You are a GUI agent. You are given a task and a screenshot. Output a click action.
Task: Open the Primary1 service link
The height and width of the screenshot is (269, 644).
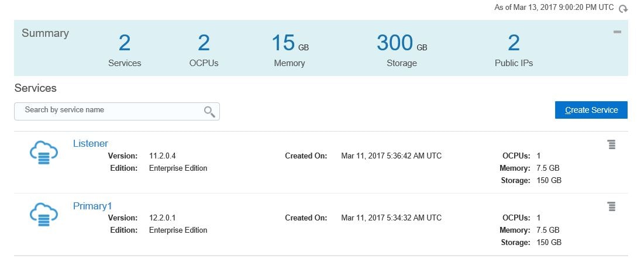click(92, 206)
